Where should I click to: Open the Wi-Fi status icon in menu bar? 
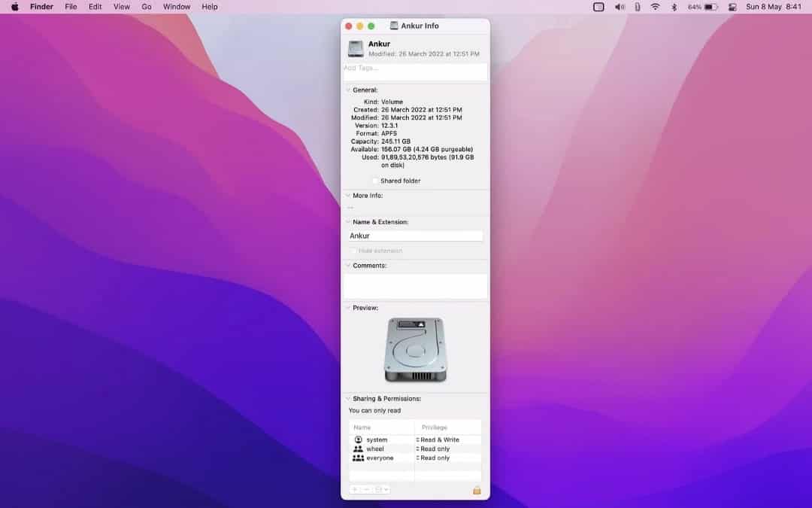coord(656,7)
